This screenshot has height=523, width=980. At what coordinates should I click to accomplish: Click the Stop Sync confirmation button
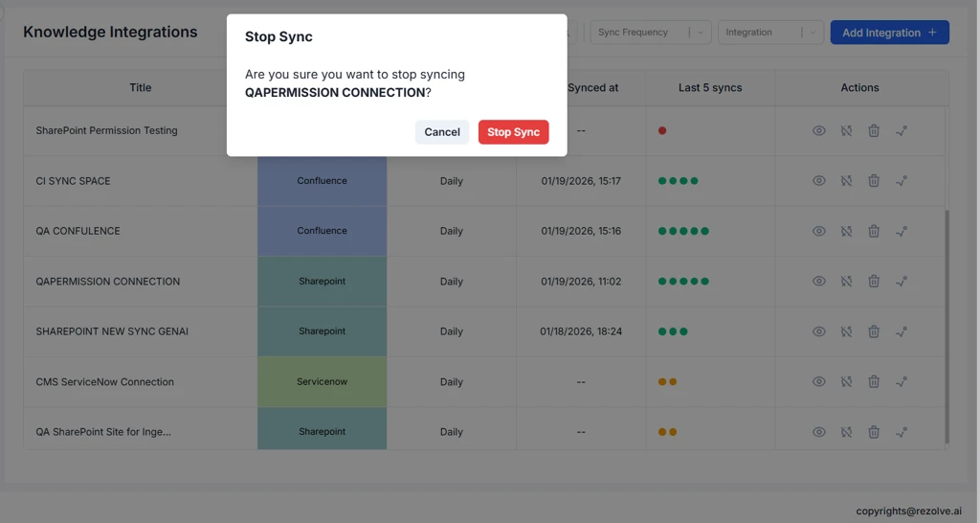click(513, 132)
